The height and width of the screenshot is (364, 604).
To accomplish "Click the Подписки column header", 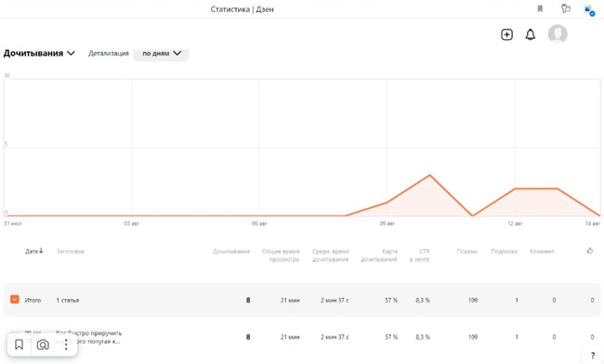I will (505, 252).
